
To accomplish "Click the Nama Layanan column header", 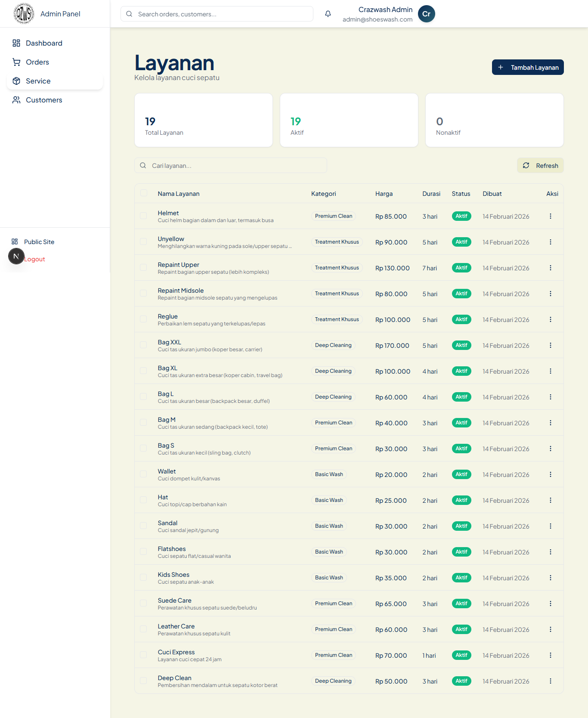I will tap(179, 194).
